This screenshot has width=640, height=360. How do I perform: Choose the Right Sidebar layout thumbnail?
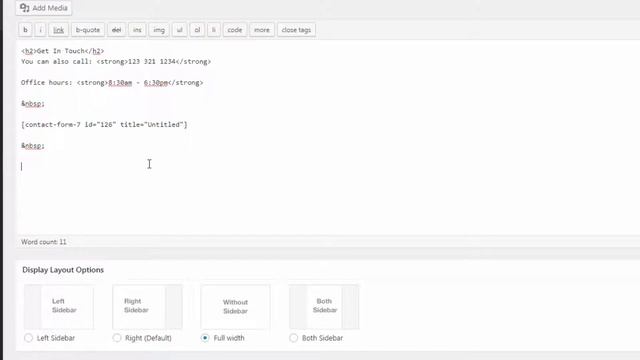(147, 307)
